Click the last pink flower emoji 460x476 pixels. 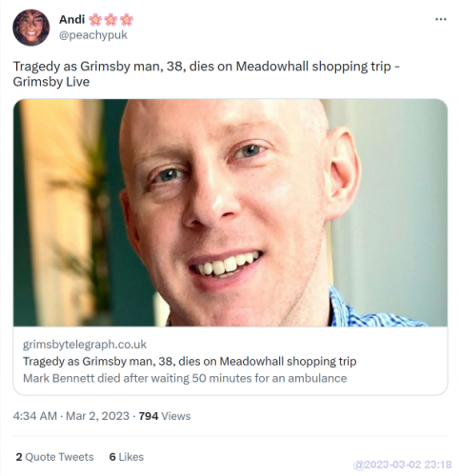[x=127, y=20]
